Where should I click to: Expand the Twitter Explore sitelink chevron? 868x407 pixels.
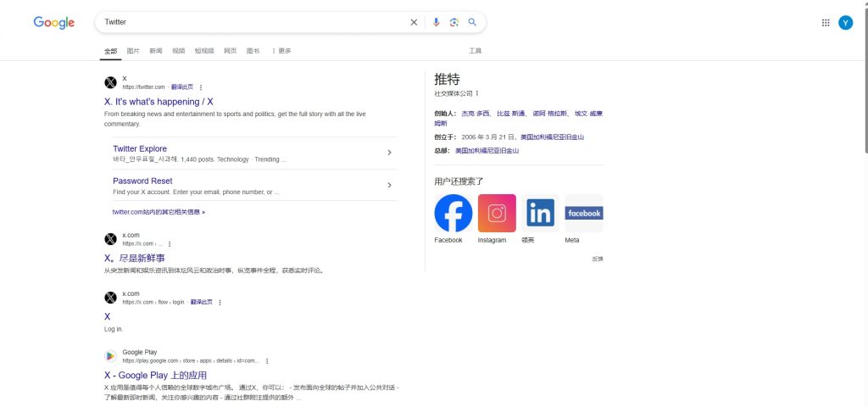(389, 153)
